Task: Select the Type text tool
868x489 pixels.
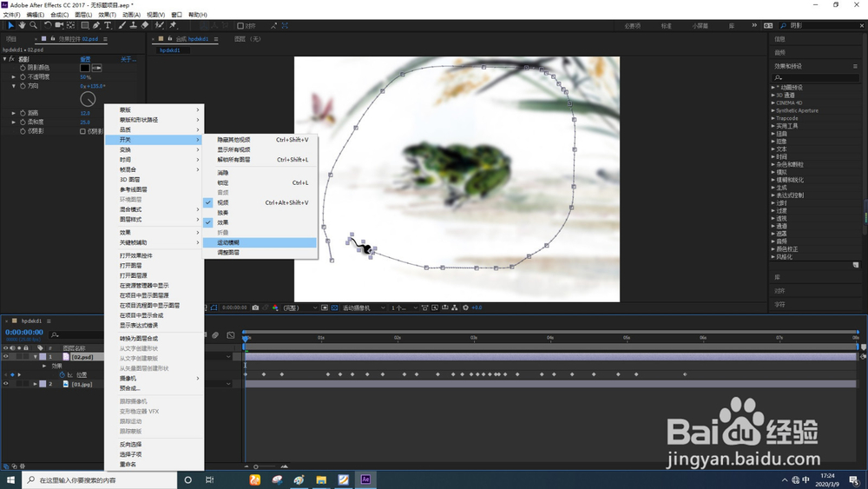Action: (108, 25)
